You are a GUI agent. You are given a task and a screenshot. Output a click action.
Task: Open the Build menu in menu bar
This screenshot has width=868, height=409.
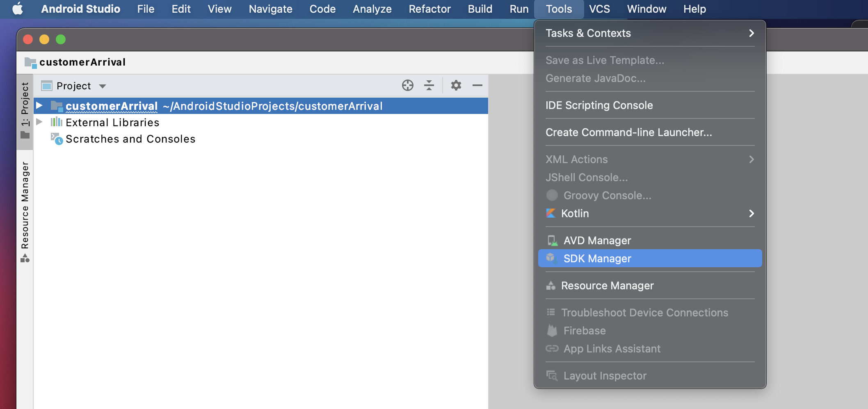[480, 9]
